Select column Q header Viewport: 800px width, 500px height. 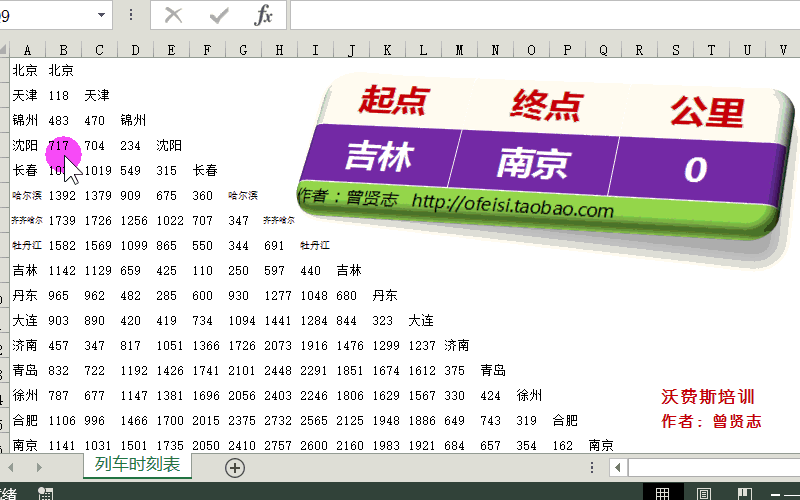point(603,50)
